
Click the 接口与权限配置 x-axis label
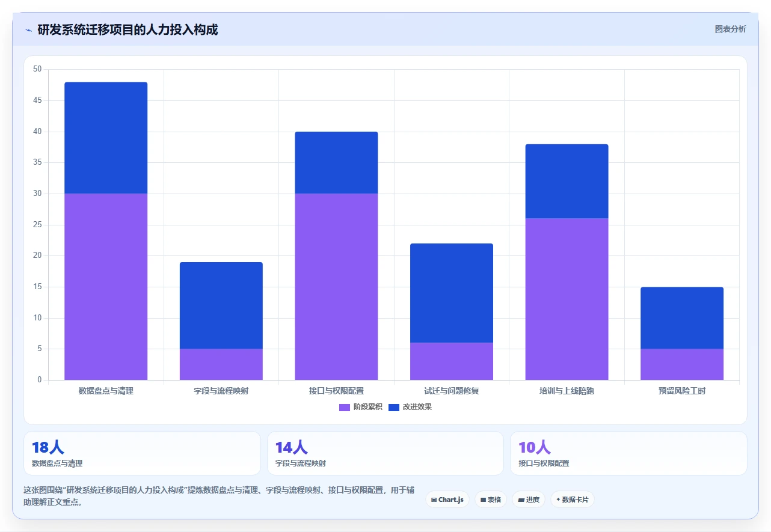[336, 391]
